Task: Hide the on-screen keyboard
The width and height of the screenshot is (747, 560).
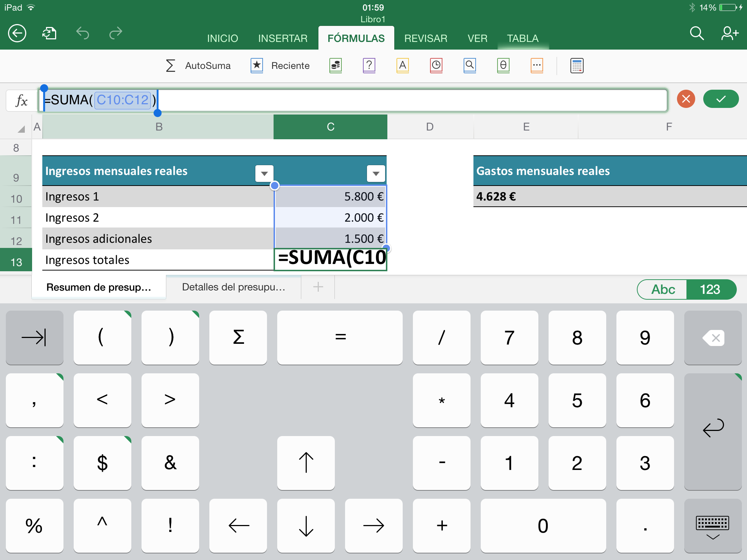Action: click(712, 526)
